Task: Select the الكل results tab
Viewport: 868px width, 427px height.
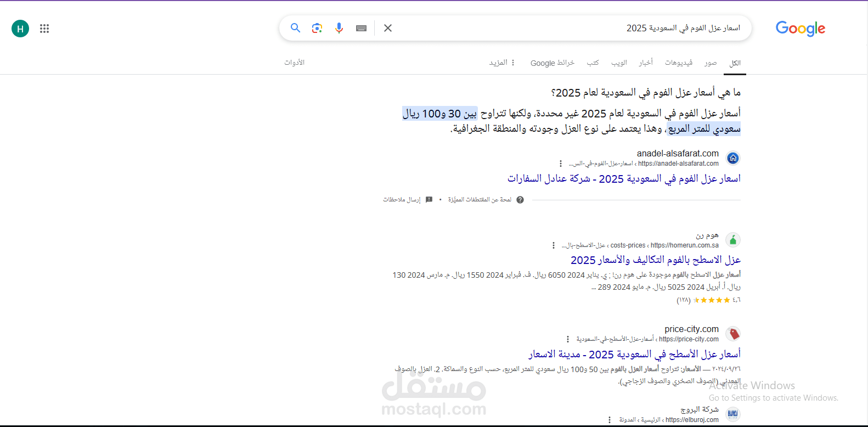Action: (x=735, y=63)
